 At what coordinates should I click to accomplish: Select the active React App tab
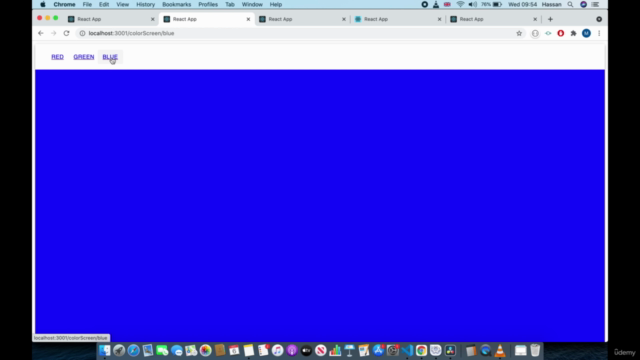pyautogui.click(x=207, y=19)
